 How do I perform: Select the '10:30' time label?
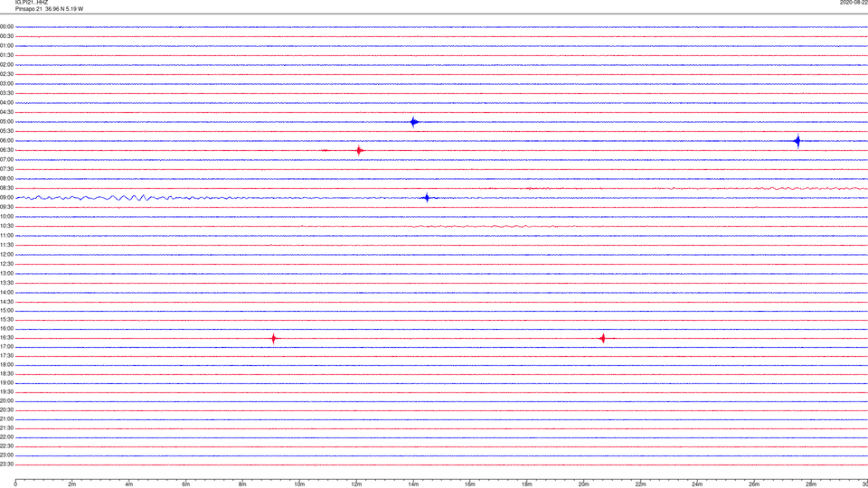[6, 226]
